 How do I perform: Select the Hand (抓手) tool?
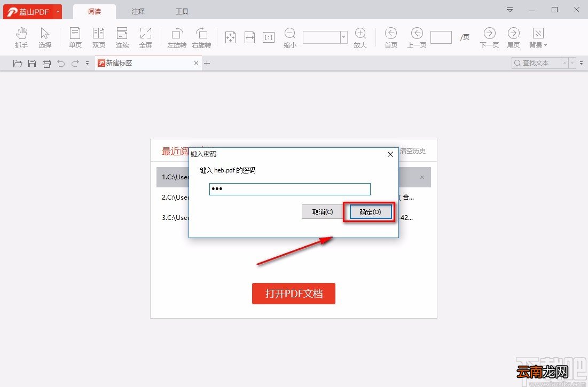21,37
